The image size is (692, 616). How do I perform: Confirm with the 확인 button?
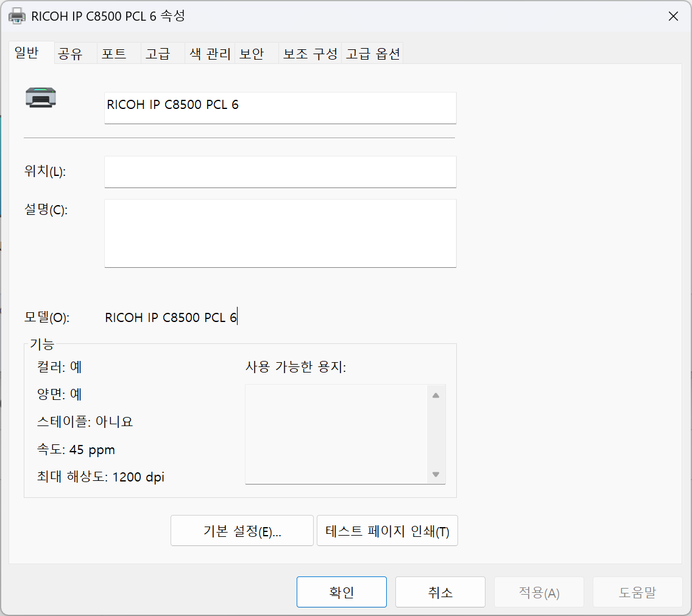[342, 592]
